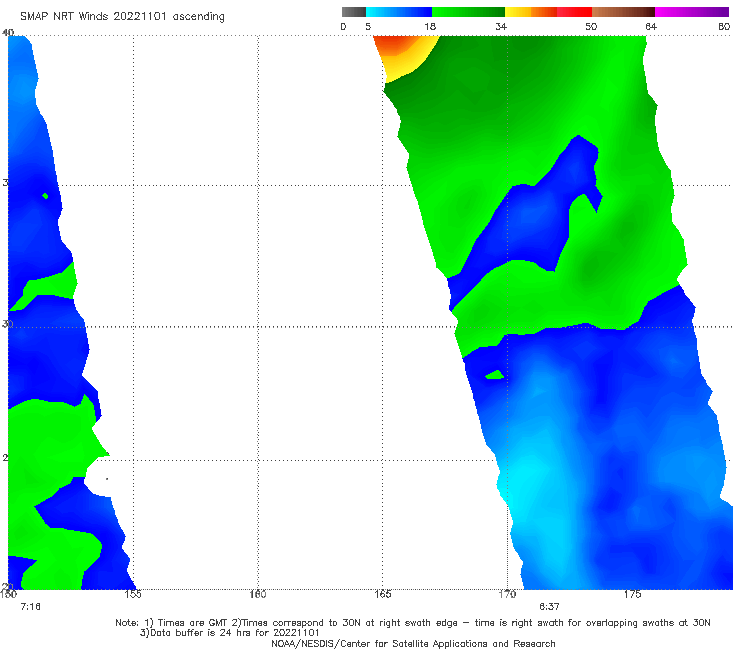Click the "64" label under the color bar

click(651, 27)
